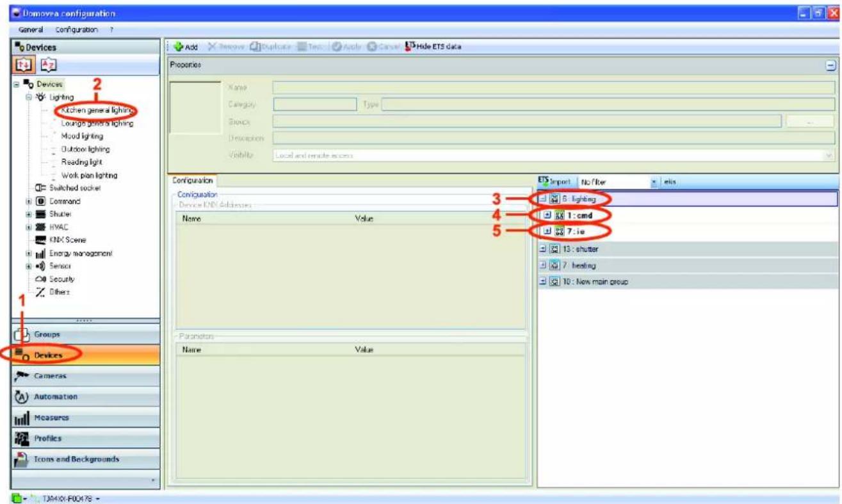Expand the Command tree node
Image resolution: width=842 pixels, height=504 pixels.
click(x=28, y=201)
